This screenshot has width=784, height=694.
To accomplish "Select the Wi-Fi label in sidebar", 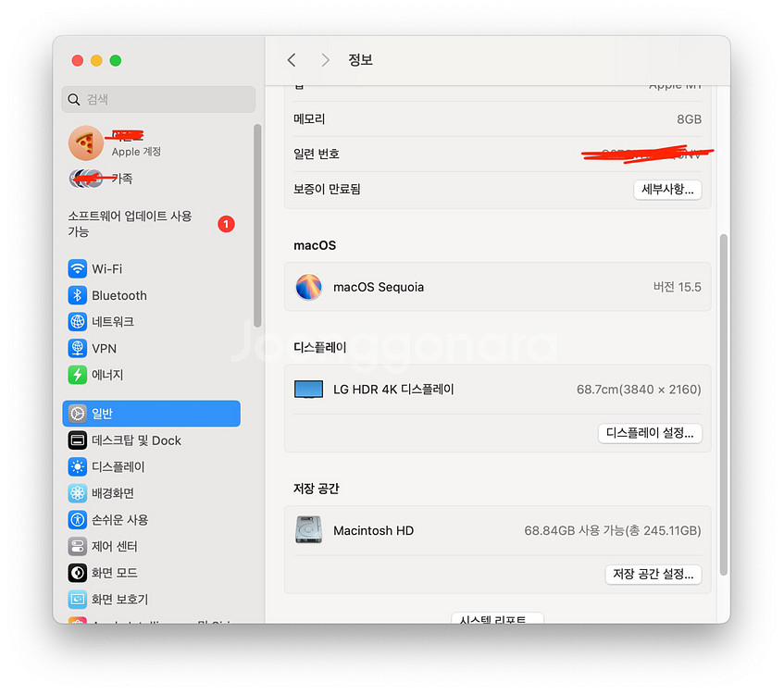I will (107, 269).
